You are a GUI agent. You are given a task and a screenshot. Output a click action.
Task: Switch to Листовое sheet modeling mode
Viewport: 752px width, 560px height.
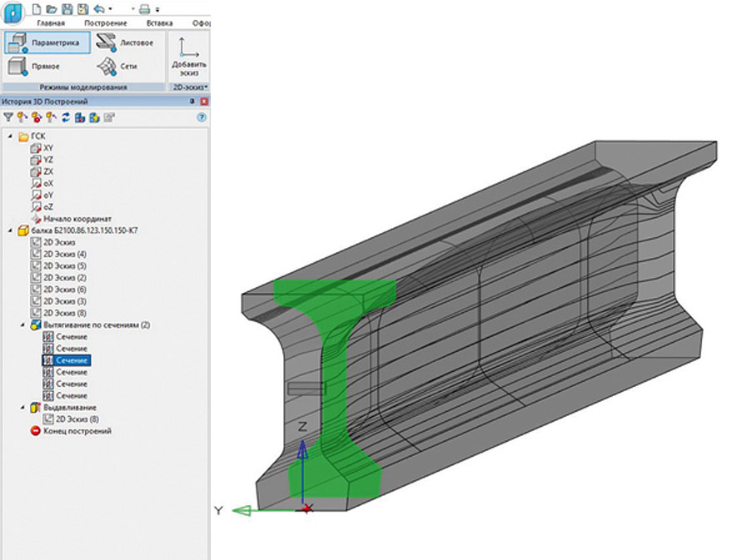pyautogui.click(x=125, y=42)
